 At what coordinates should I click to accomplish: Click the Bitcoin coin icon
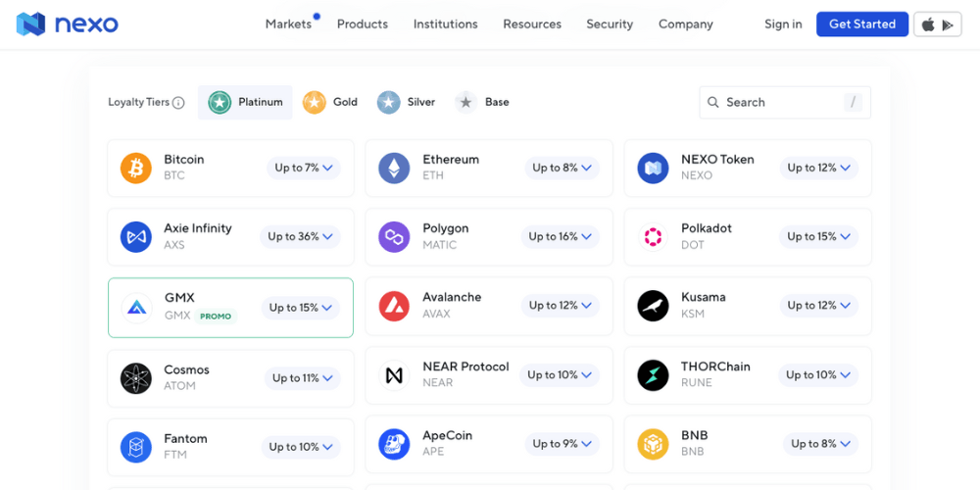click(x=136, y=168)
